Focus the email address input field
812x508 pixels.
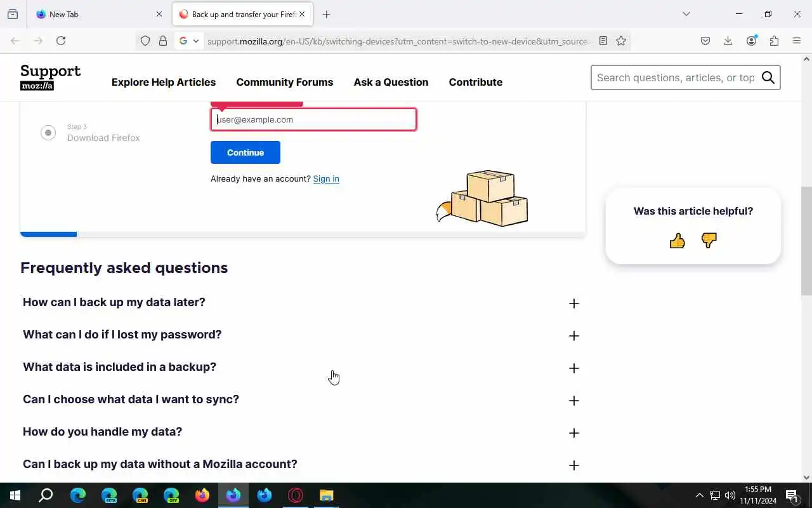point(313,119)
